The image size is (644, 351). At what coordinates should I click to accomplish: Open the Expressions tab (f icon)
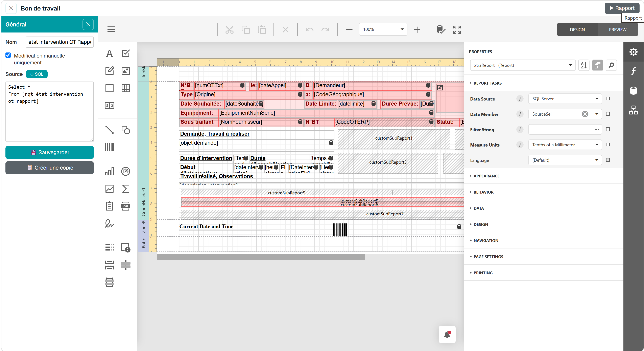633,71
